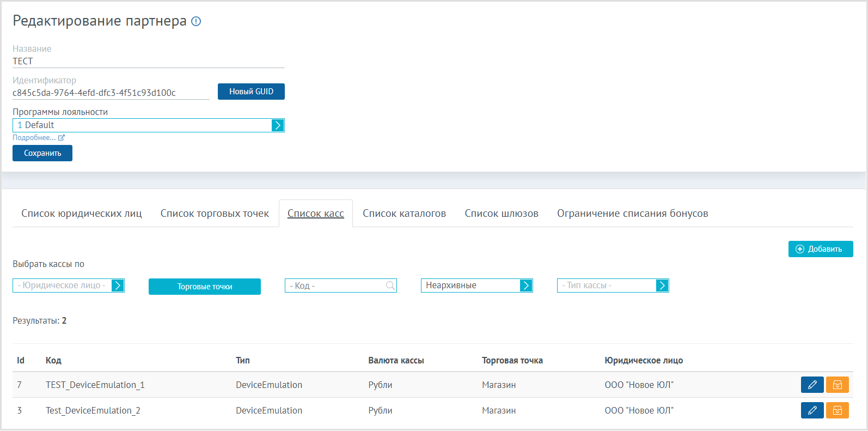The height and width of the screenshot is (431, 868).
Task: Switch to the Список шлюзов tab
Action: (x=502, y=214)
